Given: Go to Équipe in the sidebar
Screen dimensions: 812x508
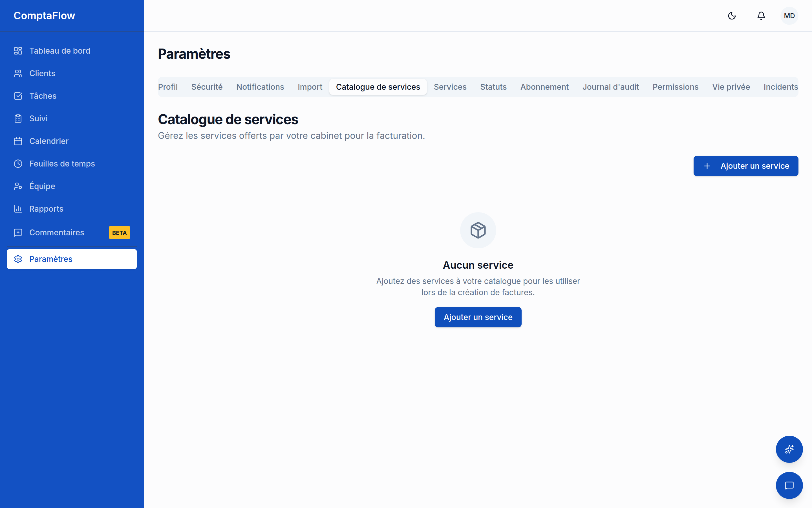Looking at the screenshot, I should 72,186.
